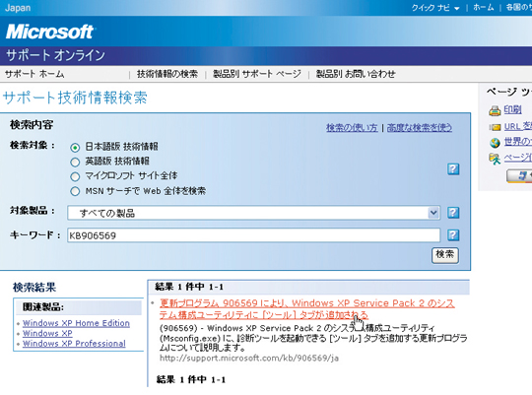Filter by Windows XP Professional link
Image resolution: width=532 pixels, height=395 pixels.
74,344
